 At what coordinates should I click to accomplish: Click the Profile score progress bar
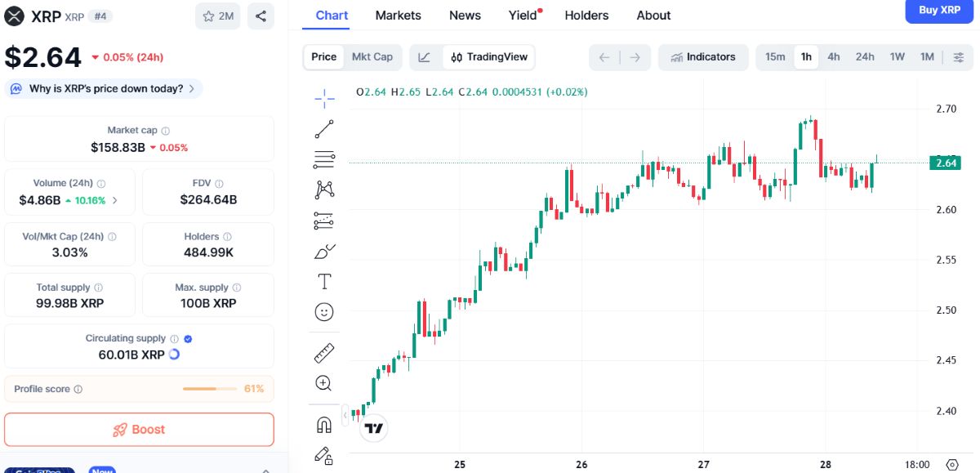point(211,389)
